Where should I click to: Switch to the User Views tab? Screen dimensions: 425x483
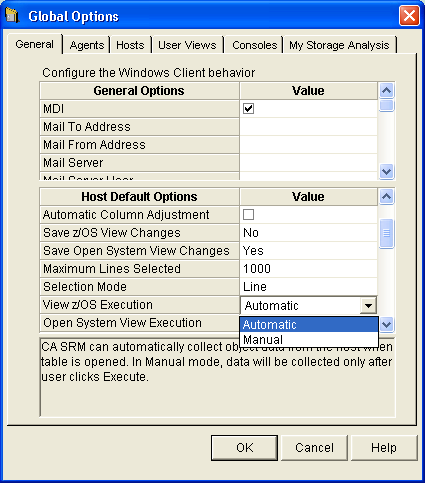[x=187, y=45]
